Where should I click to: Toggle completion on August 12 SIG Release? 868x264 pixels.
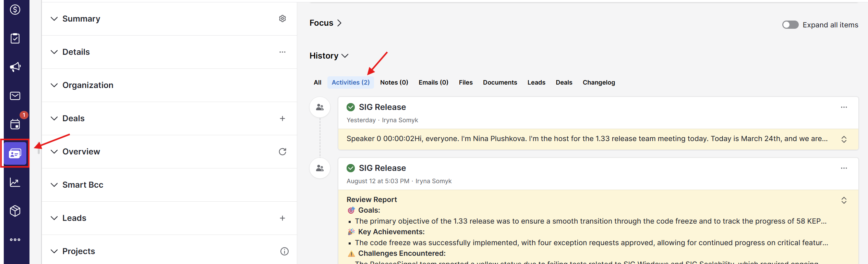coord(350,168)
